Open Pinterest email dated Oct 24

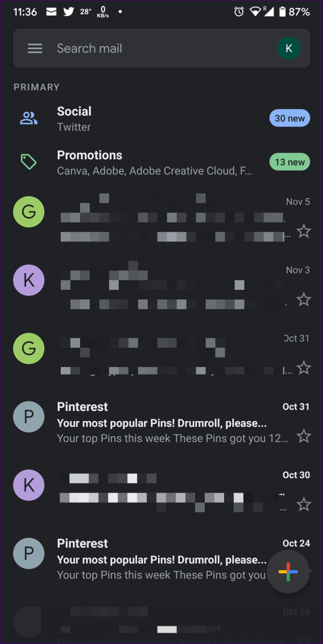click(161, 558)
